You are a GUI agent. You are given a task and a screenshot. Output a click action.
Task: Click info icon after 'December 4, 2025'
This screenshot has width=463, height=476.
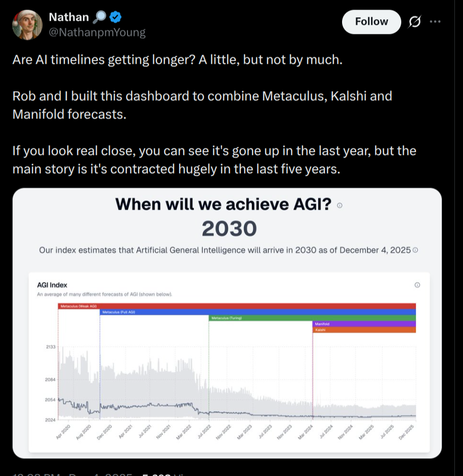pyautogui.click(x=415, y=250)
